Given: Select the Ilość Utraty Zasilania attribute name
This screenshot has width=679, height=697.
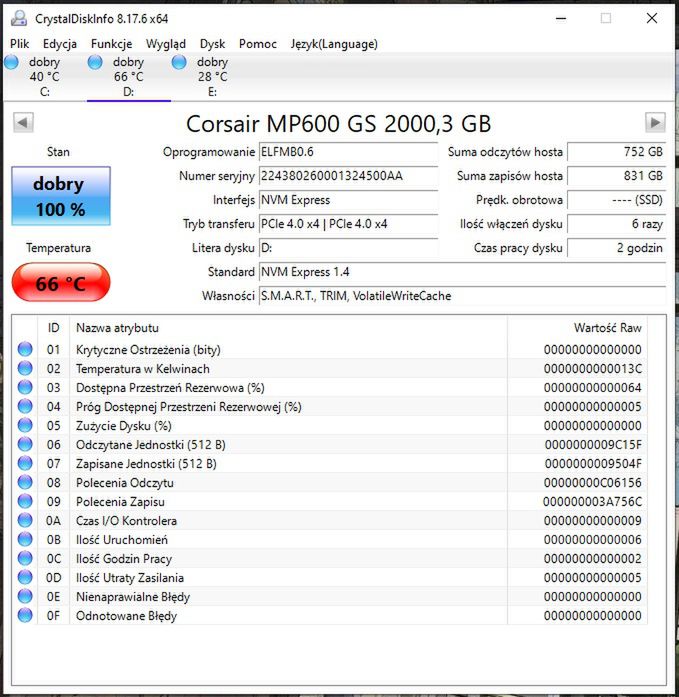Looking at the screenshot, I should click(x=130, y=577).
